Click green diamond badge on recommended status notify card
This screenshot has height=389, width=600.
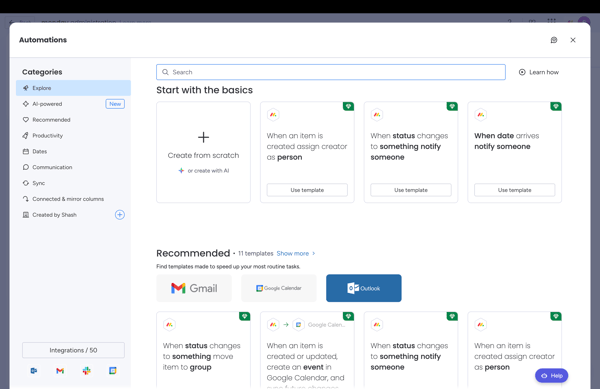click(452, 316)
